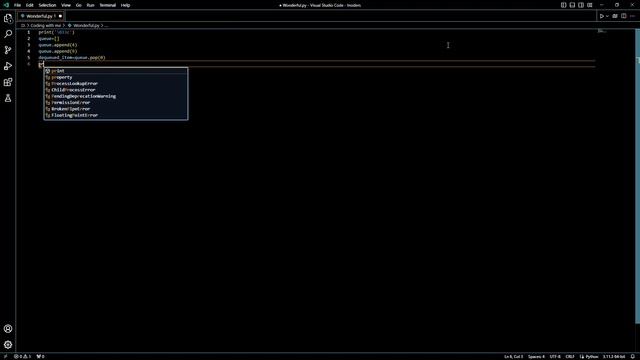Click the queue=[] code on line 2

(49, 39)
